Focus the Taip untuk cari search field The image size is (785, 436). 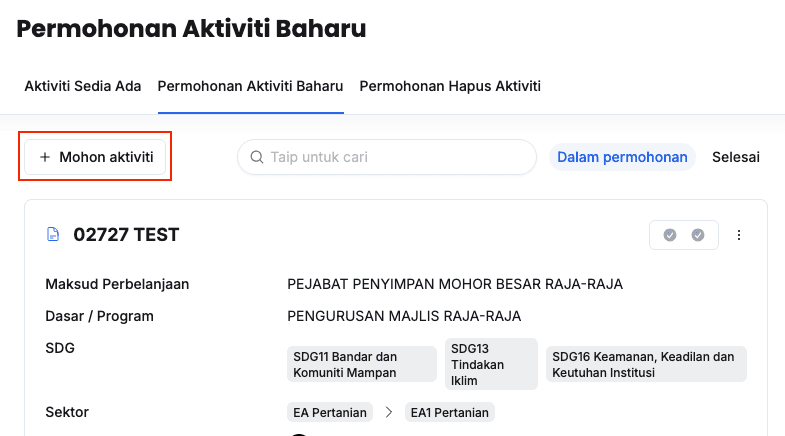[x=397, y=157]
